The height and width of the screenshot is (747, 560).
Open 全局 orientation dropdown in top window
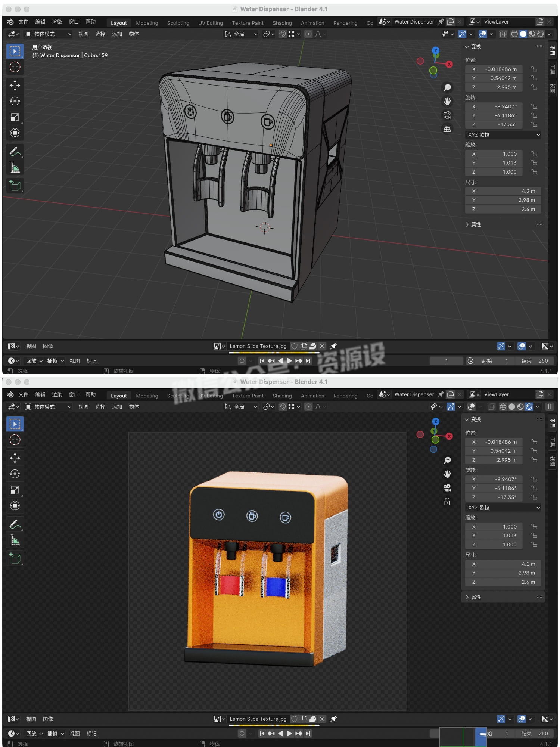pyautogui.click(x=241, y=34)
